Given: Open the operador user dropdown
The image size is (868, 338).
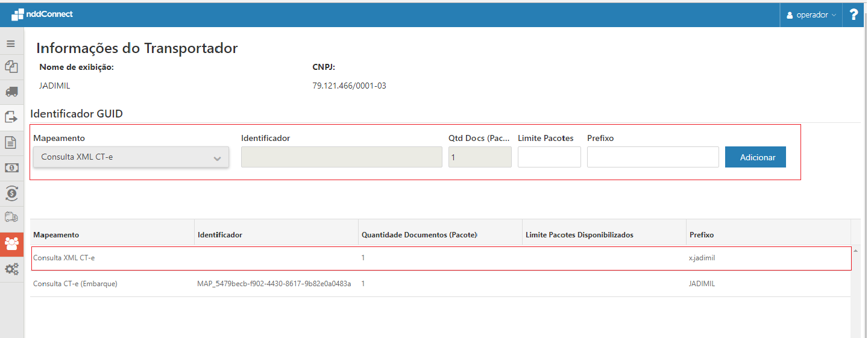Looking at the screenshot, I should pyautogui.click(x=811, y=15).
